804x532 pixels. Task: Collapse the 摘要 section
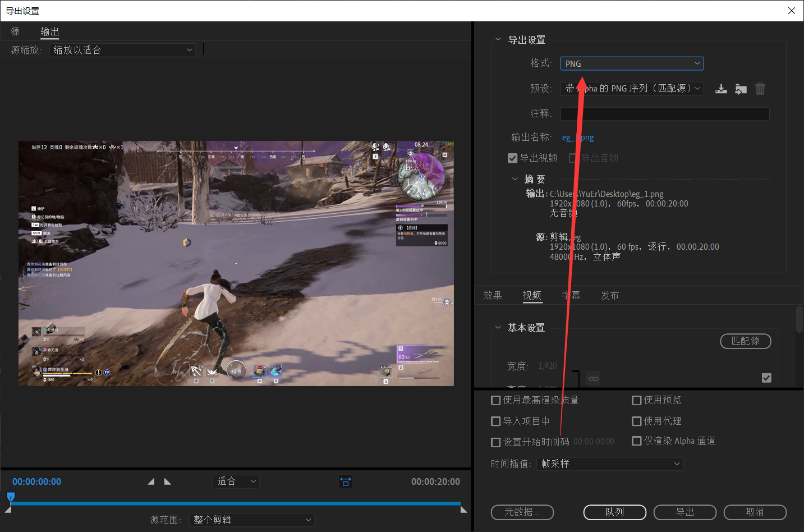click(x=514, y=179)
